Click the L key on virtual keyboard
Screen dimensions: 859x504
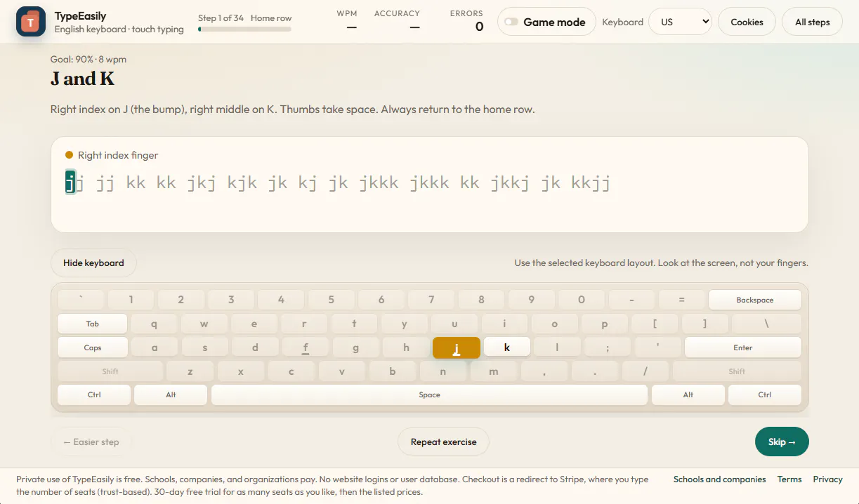(557, 347)
